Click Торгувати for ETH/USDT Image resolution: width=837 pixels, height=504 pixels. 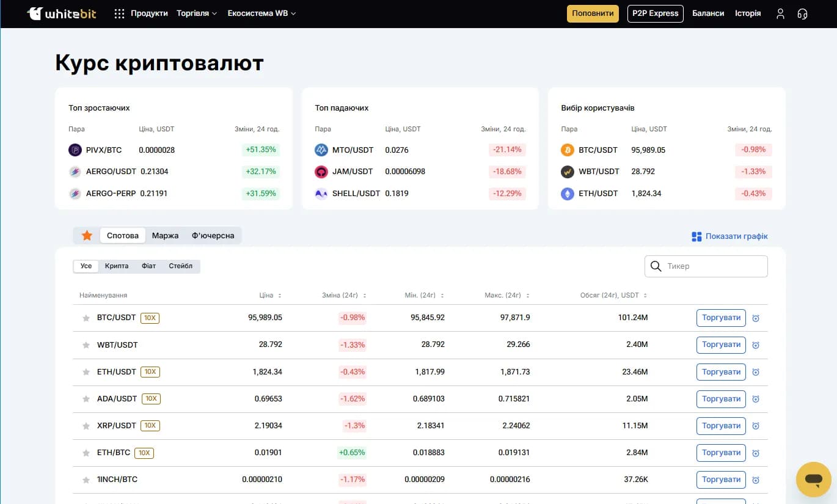point(721,371)
